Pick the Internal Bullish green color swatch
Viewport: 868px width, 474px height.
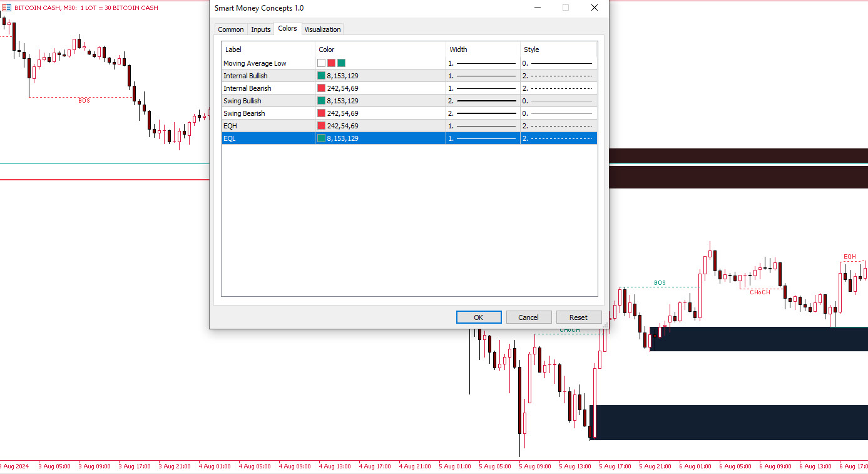coord(321,76)
